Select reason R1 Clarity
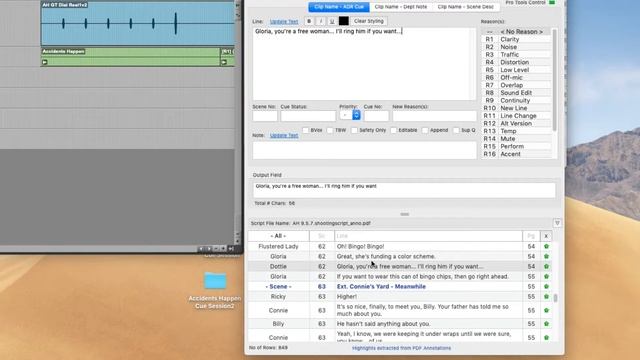Viewport: 640px width, 360px height. 516,39
